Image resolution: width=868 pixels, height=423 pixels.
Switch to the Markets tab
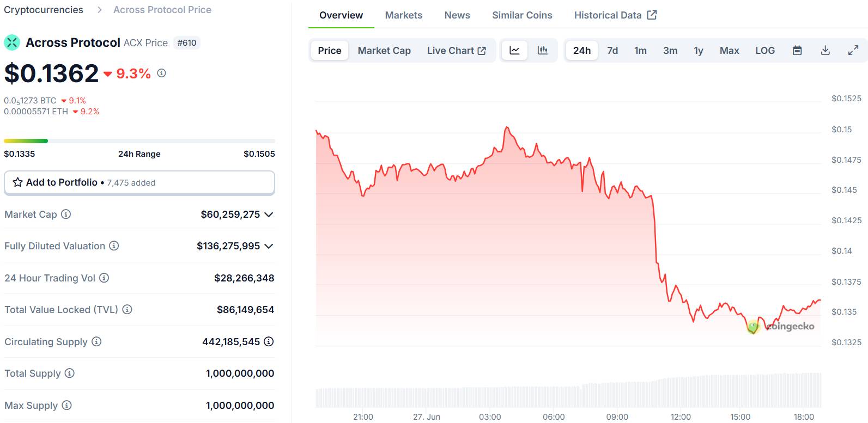coord(404,15)
